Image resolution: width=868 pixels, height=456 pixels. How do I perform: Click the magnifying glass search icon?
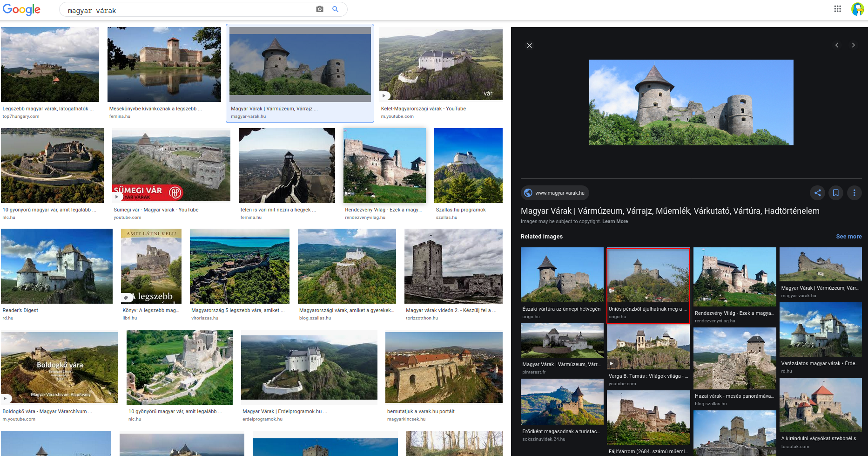coord(335,9)
